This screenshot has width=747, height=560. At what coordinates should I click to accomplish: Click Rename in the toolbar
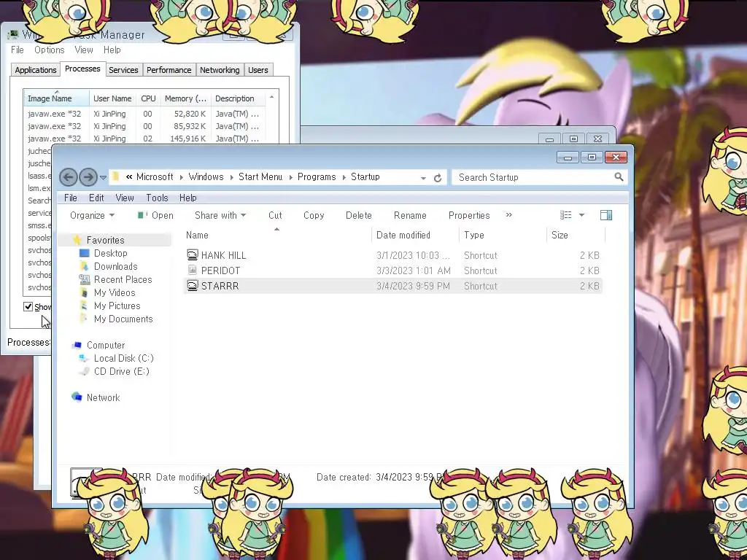(410, 215)
